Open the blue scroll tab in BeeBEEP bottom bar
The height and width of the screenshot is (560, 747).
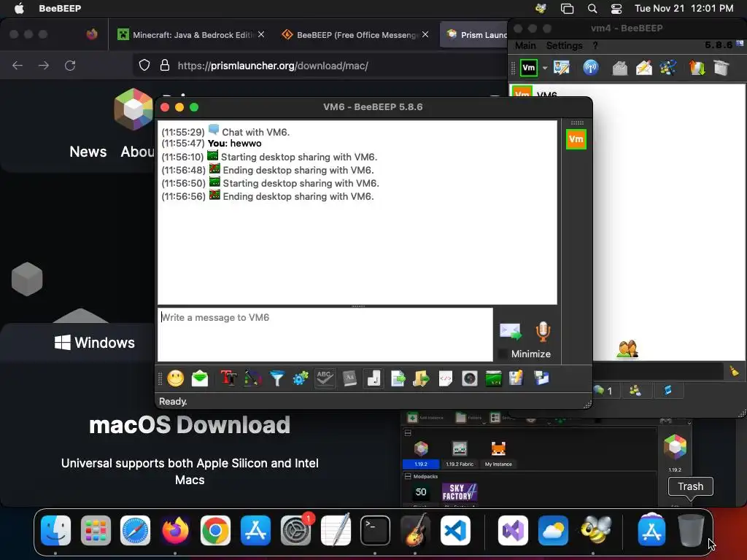(668, 391)
